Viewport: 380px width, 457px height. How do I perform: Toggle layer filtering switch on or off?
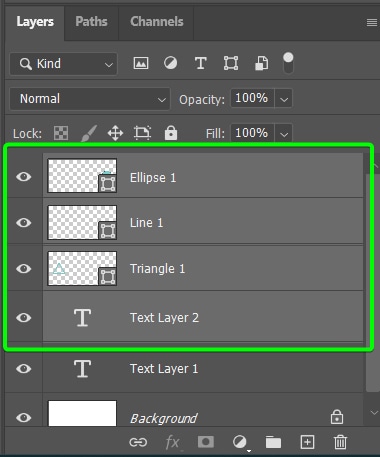tap(288, 63)
